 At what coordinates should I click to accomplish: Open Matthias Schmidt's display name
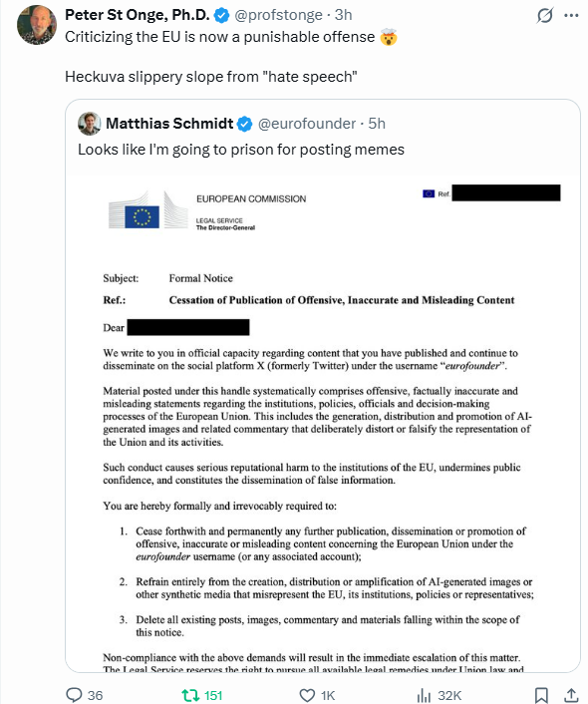pyautogui.click(x=169, y=124)
